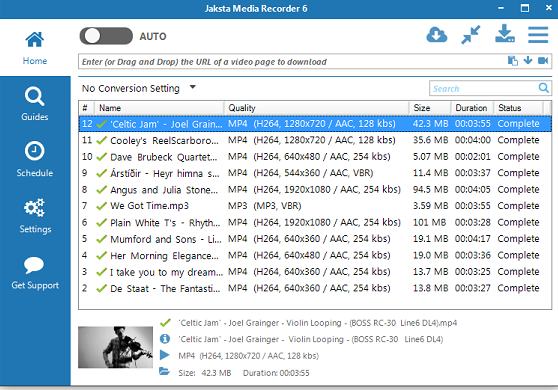Click the Celtic Jam .mp4 filename text
This screenshot has width=558, height=390.
pyautogui.click(x=318, y=323)
